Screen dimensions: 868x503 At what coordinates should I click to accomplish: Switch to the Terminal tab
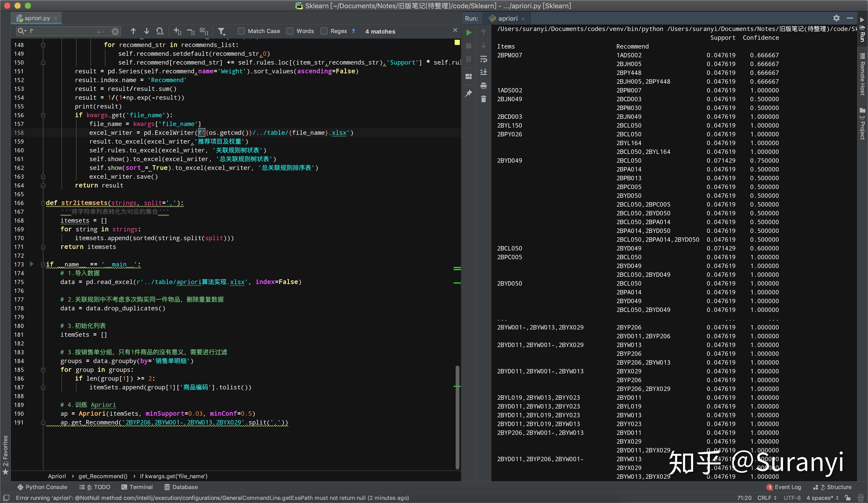141,487
